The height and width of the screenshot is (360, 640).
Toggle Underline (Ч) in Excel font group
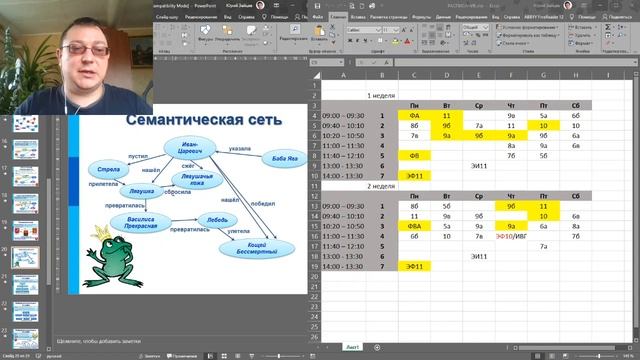(x=365, y=41)
